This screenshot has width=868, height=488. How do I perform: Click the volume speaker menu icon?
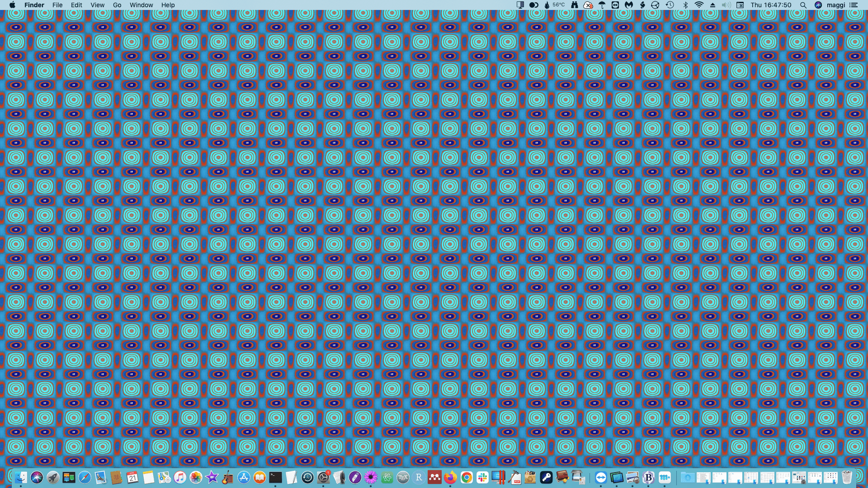pos(726,5)
